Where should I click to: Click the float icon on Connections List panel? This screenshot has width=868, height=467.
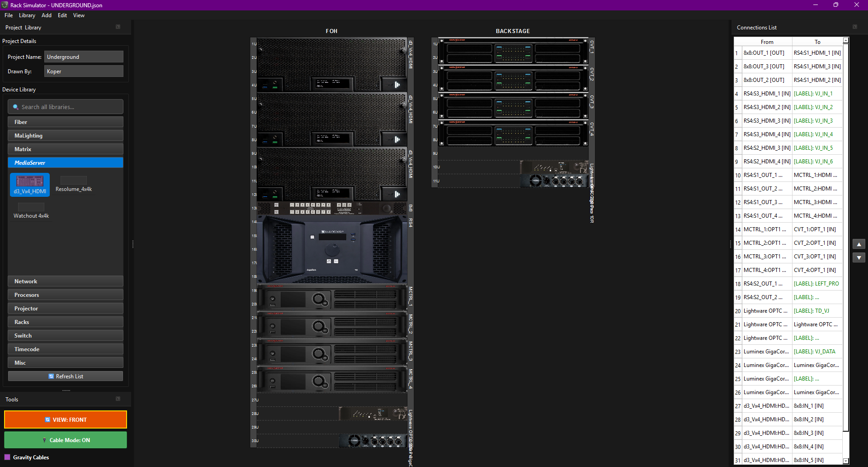tap(854, 27)
